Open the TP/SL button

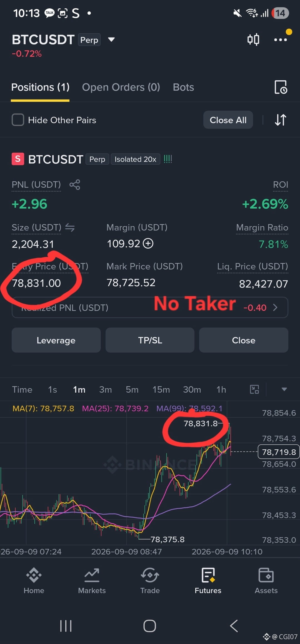(150, 340)
